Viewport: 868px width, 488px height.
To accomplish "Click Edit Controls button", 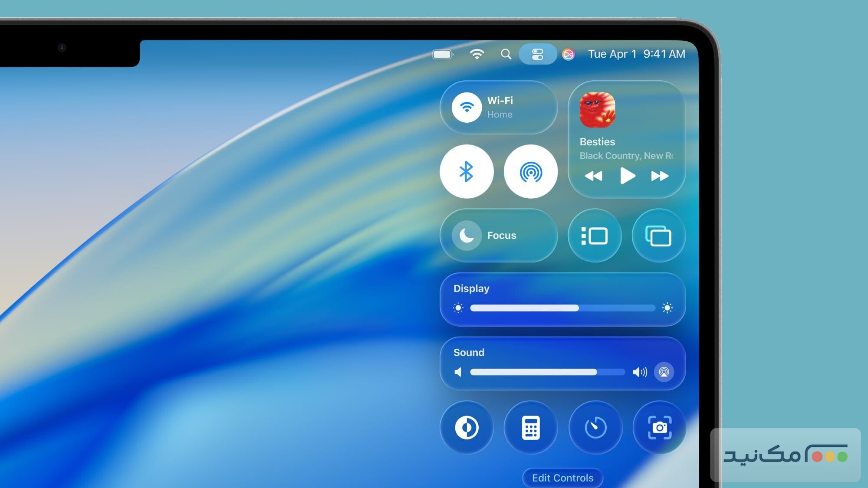I will click(562, 478).
